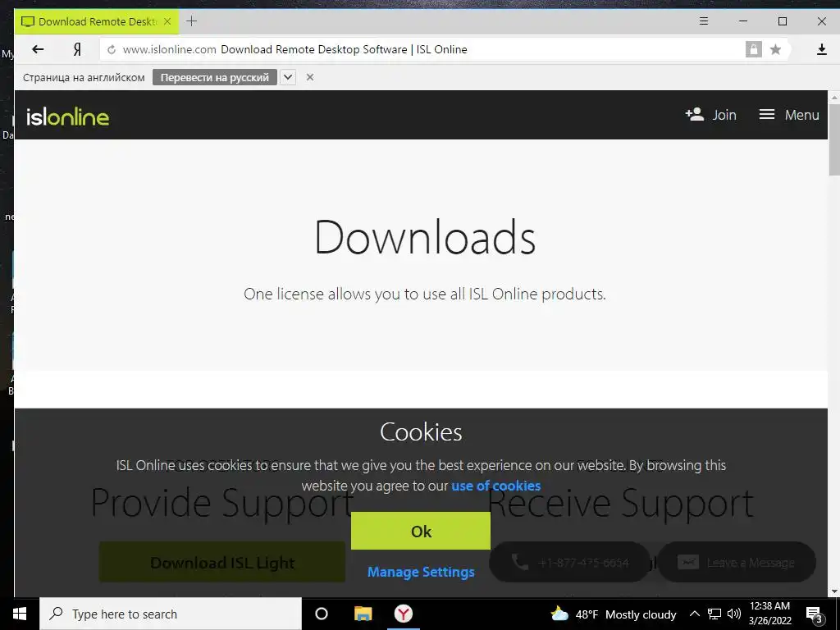Go back with the browser back arrow
The width and height of the screenshot is (840, 630).
[x=38, y=49]
